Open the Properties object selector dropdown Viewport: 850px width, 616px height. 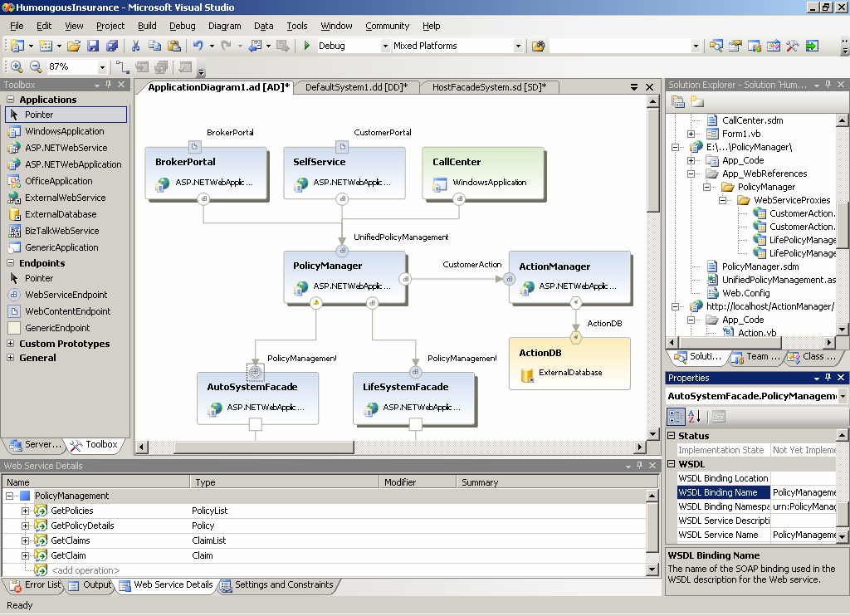[x=843, y=396]
